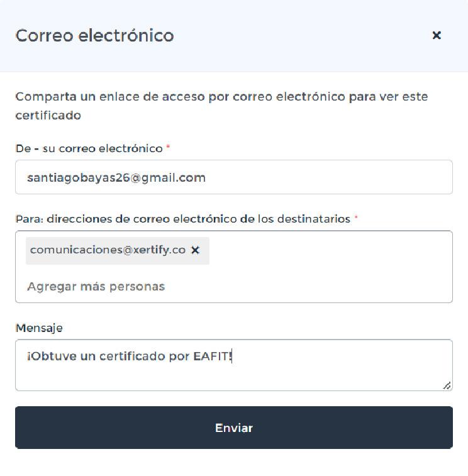Click on santiagobayas26@gmail.com text
Viewport: 468px width, 476px height.
tap(116, 177)
